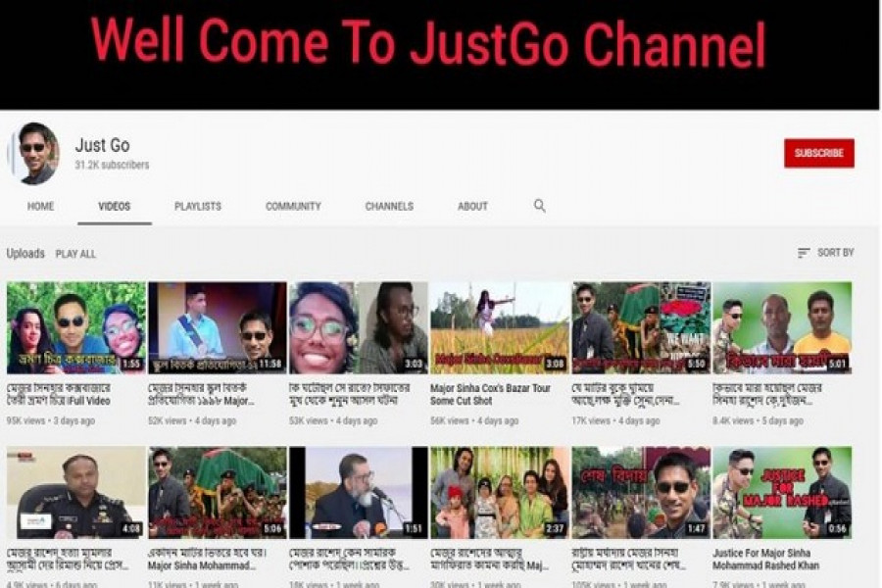Click the Play All link

(x=75, y=254)
